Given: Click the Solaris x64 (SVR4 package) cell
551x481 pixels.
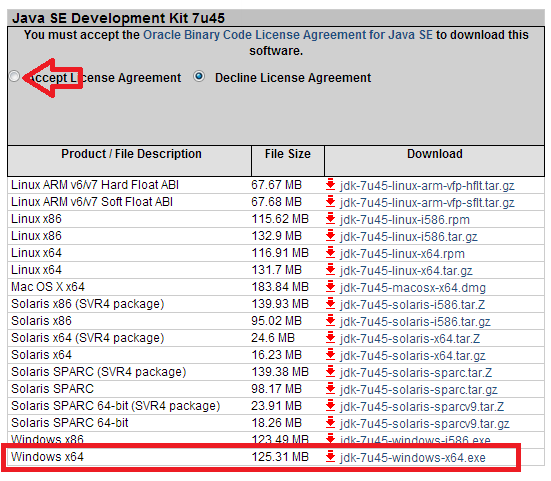Looking at the screenshot, I should [x=87, y=337].
